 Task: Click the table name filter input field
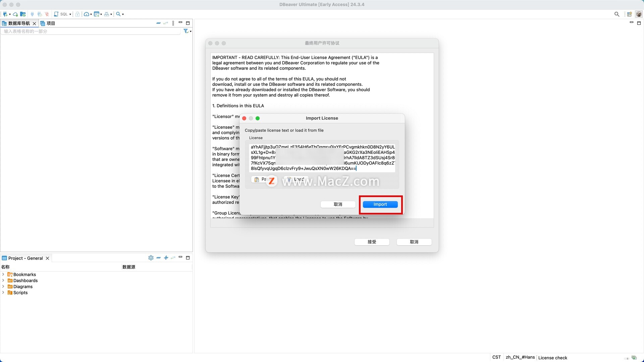tap(91, 31)
